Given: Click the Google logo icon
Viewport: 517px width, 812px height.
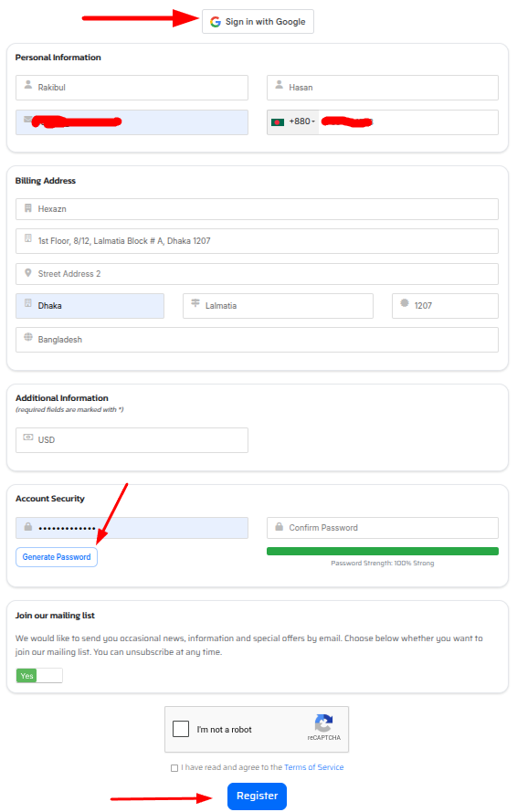Looking at the screenshot, I should pos(215,22).
